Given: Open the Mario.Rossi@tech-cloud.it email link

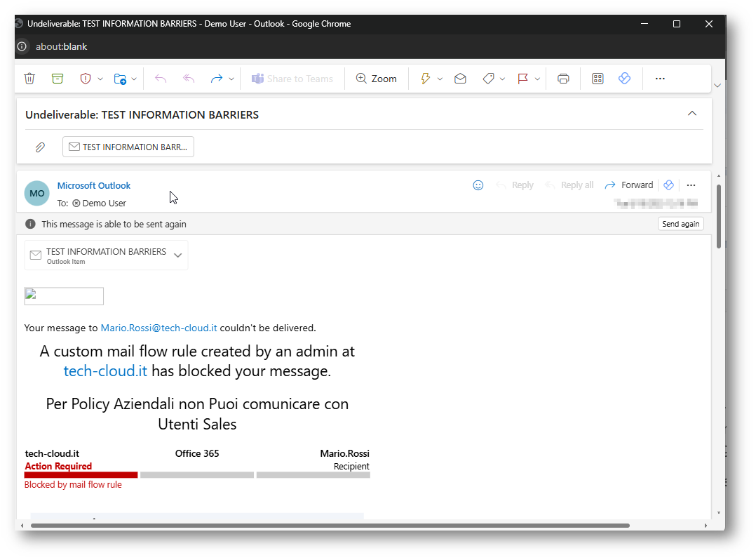Looking at the screenshot, I should click(158, 328).
